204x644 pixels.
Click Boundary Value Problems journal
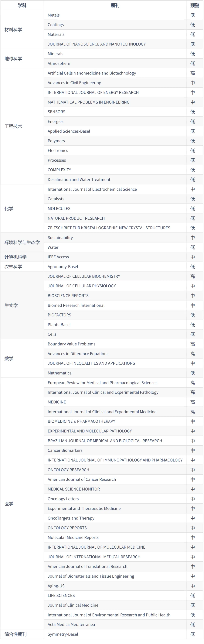(x=71, y=344)
